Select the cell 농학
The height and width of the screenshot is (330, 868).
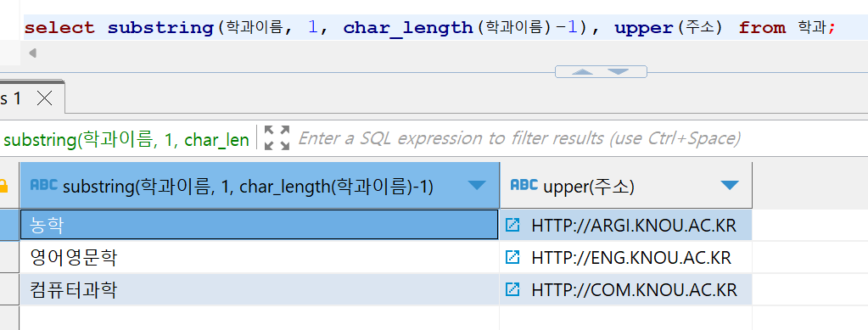pyautogui.click(x=259, y=225)
